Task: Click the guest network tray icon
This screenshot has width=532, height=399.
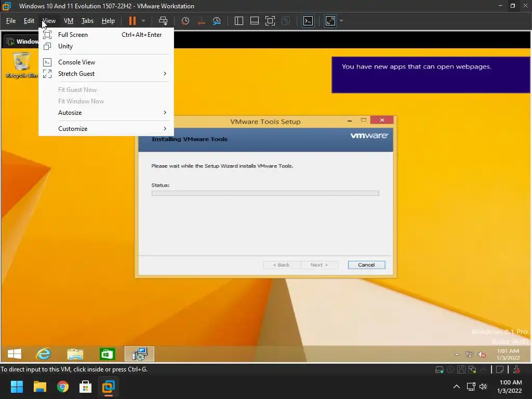Action: pos(469,354)
